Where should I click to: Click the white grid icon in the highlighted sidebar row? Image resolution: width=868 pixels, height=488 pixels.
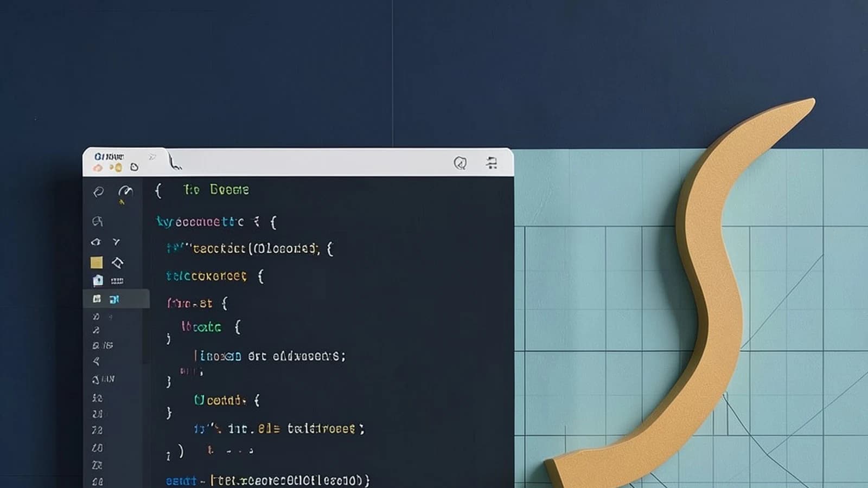[x=97, y=299]
